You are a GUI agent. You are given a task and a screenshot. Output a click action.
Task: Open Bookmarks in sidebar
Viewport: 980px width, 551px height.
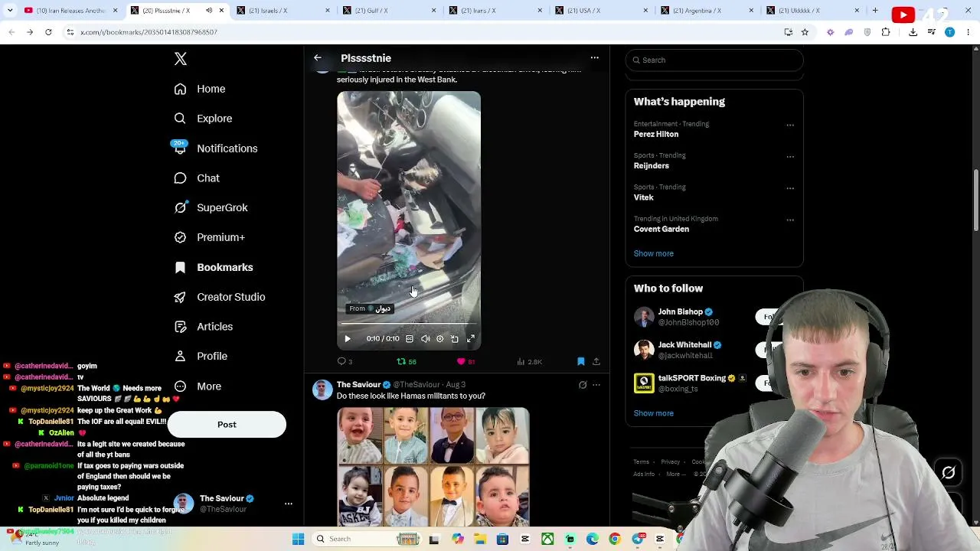214,267
